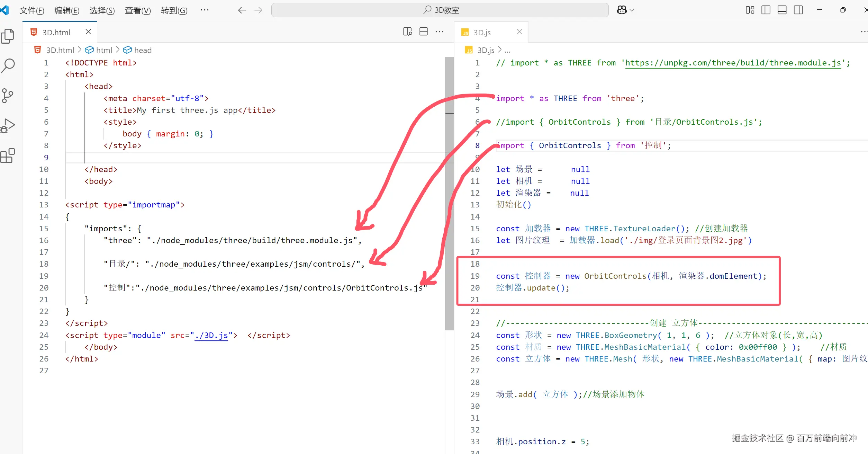Open the Search view in activity bar
868x454 pixels.
[x=8, y=65]
